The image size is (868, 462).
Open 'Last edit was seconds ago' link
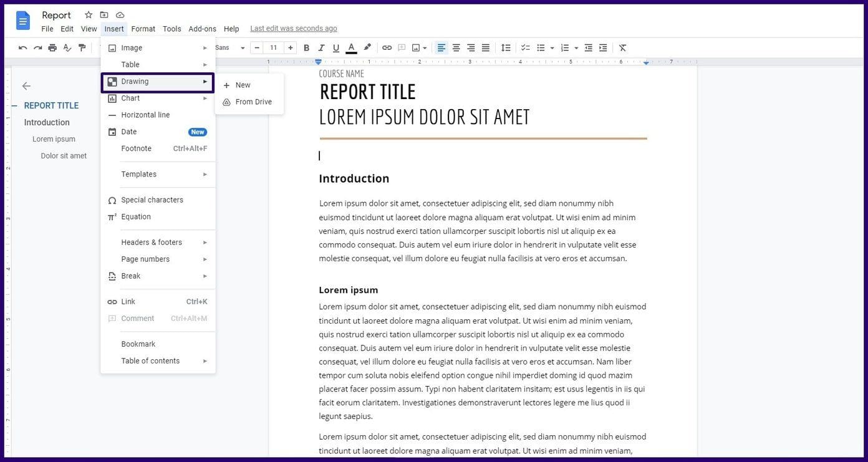pos(294,29)
